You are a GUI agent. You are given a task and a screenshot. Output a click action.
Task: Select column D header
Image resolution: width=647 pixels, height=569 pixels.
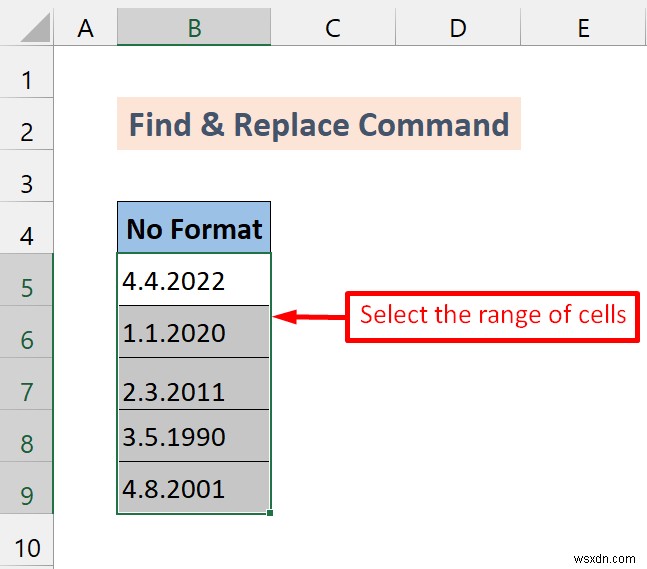coord(458,27)
